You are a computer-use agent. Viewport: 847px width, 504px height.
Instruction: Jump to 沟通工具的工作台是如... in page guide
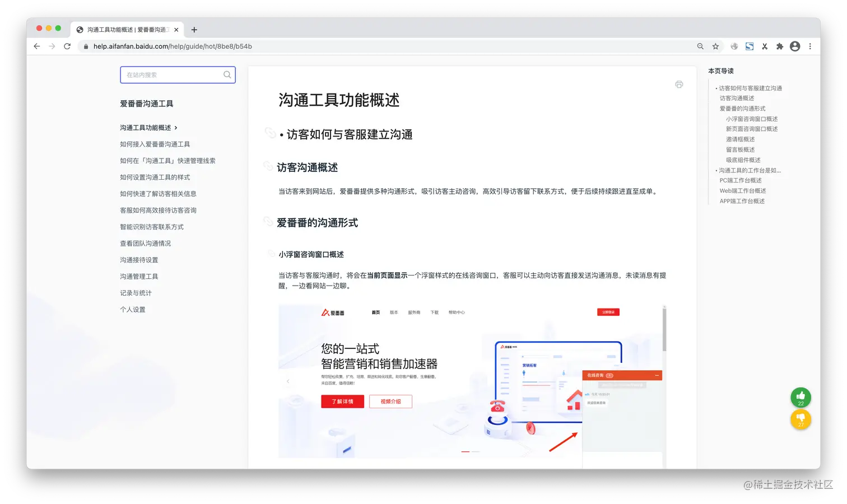coord(750,170)
